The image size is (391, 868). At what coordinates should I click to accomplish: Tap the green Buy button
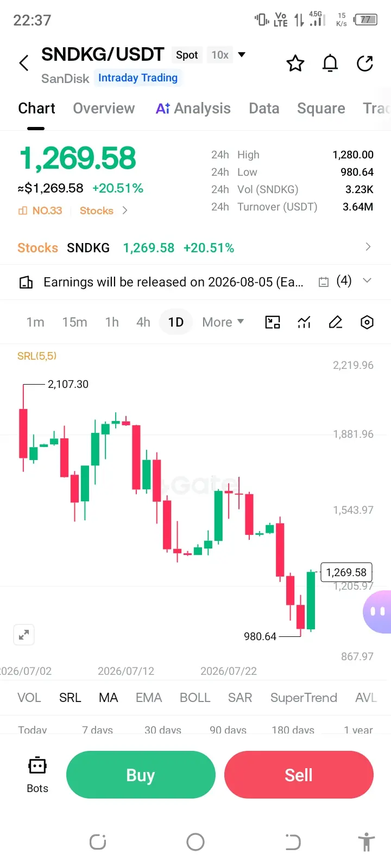[141, 775]
